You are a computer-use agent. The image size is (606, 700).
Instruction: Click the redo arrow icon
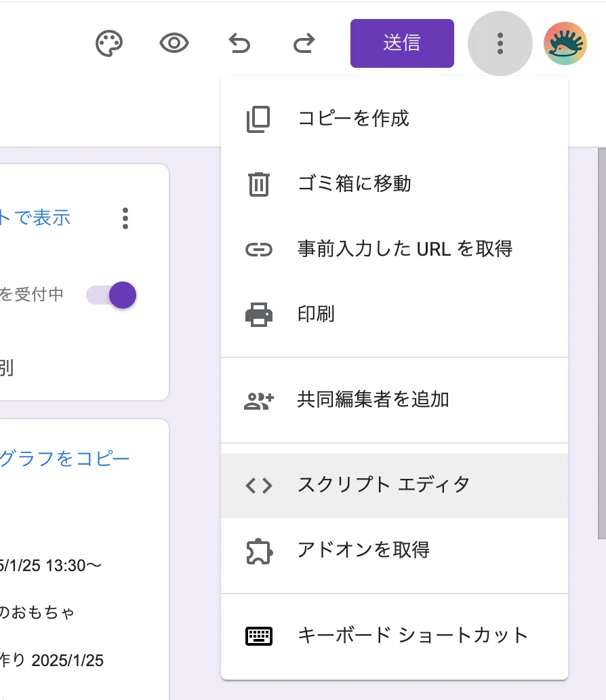coord(304,43)
